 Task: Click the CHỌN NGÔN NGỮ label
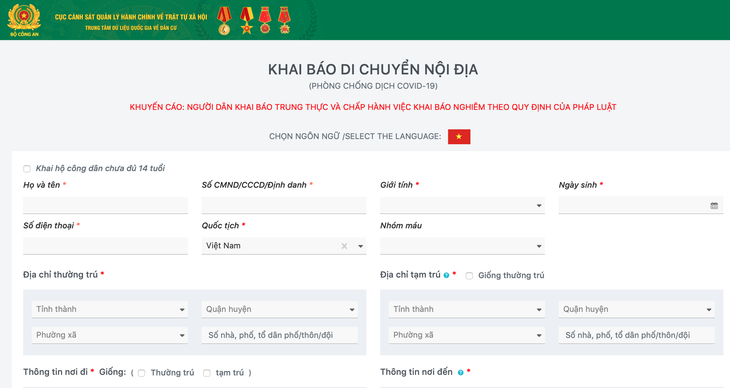pyautogui.click(x=355, y=136)
